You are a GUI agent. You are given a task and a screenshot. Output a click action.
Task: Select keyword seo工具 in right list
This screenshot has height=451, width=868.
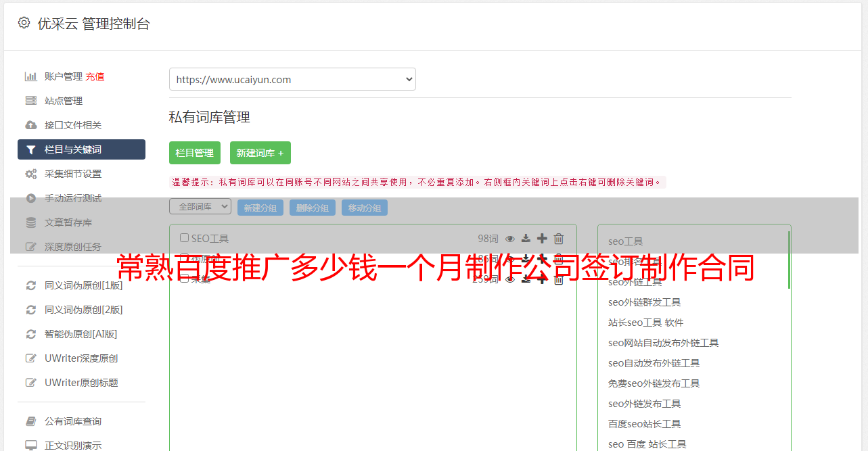point(626,241)
